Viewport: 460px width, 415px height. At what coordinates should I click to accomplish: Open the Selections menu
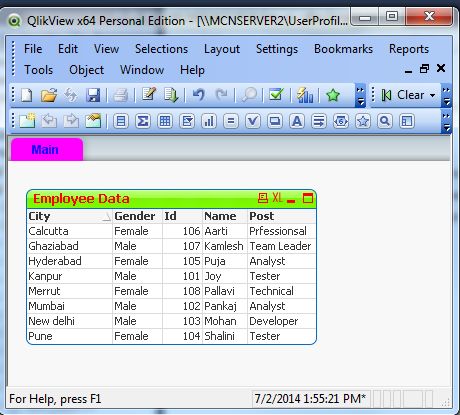click(x=161, y=49)
